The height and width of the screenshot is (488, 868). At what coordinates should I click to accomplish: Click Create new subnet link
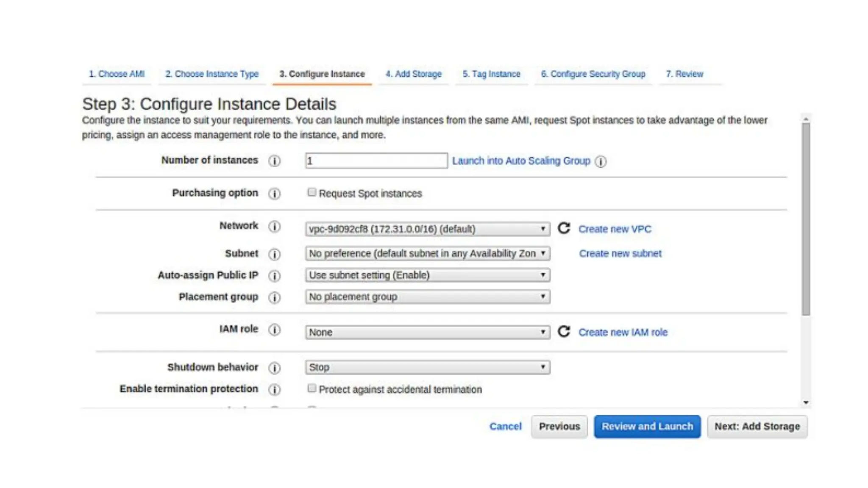(620, 253)
